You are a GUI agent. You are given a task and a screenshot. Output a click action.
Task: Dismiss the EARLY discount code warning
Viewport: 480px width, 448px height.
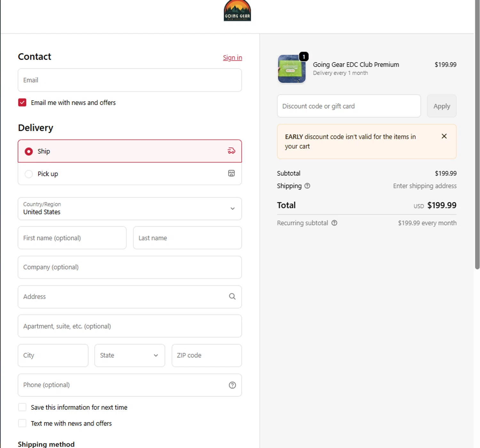click(x=444, y=136)
